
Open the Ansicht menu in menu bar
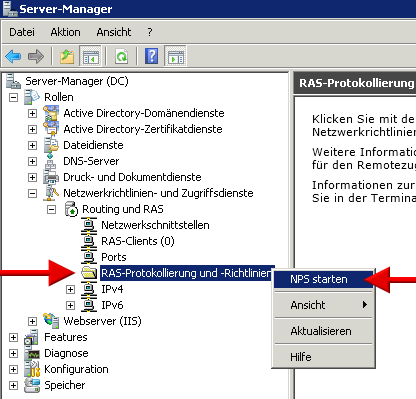tap(114, 32)
